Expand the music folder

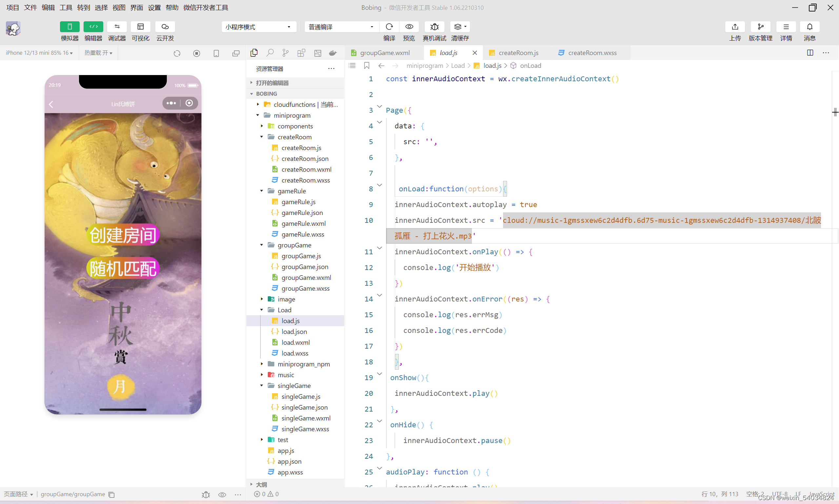click(x=295, y=375)
